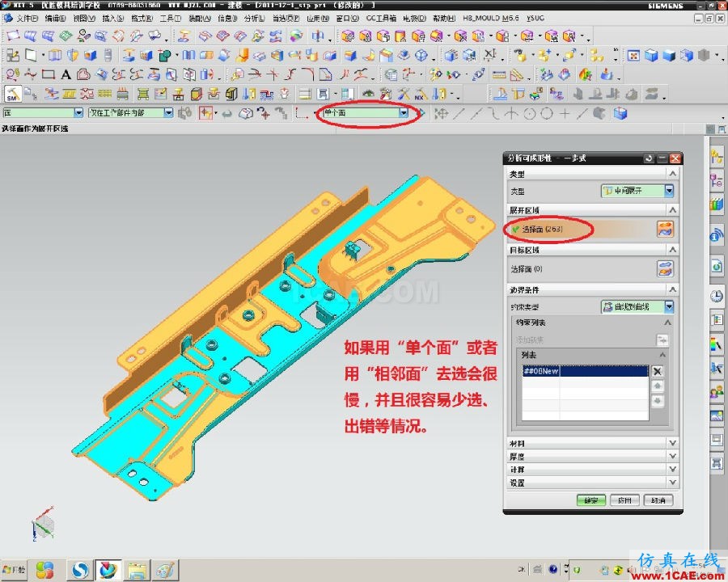Expand the 材料 material section

(672, 443)
